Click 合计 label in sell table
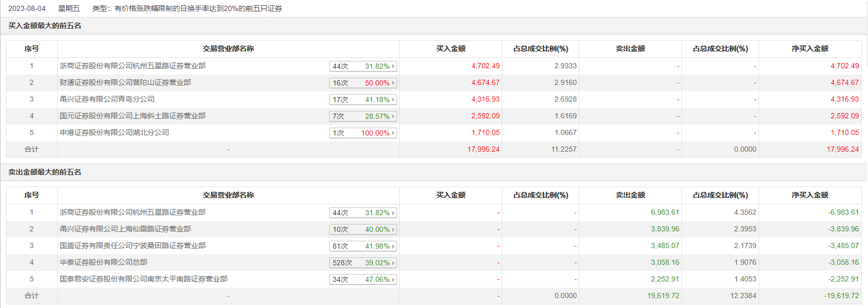 (32, 295)
